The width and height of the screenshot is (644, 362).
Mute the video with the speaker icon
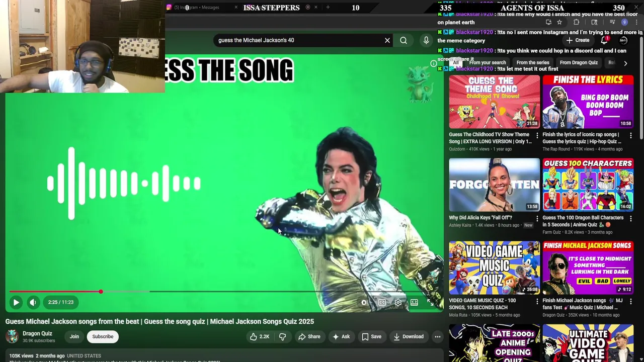(x=33, y=302)
